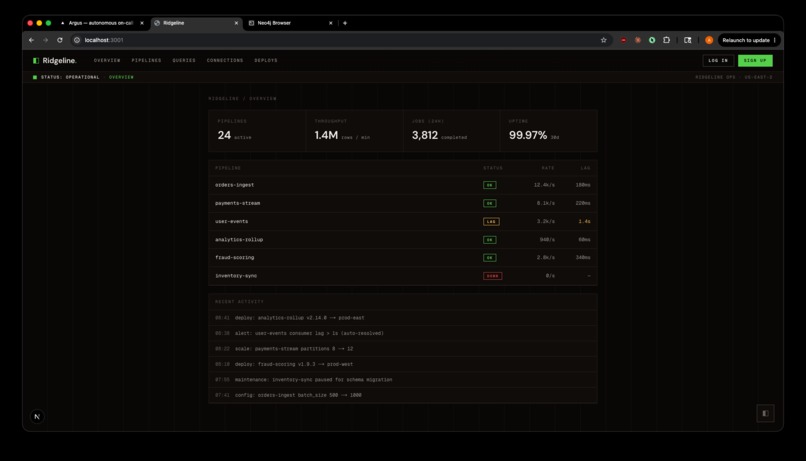This screenshot has height=461, width=806.
Task: Open the tab search / media icon in the toolbar
Action: coord(687,40)
